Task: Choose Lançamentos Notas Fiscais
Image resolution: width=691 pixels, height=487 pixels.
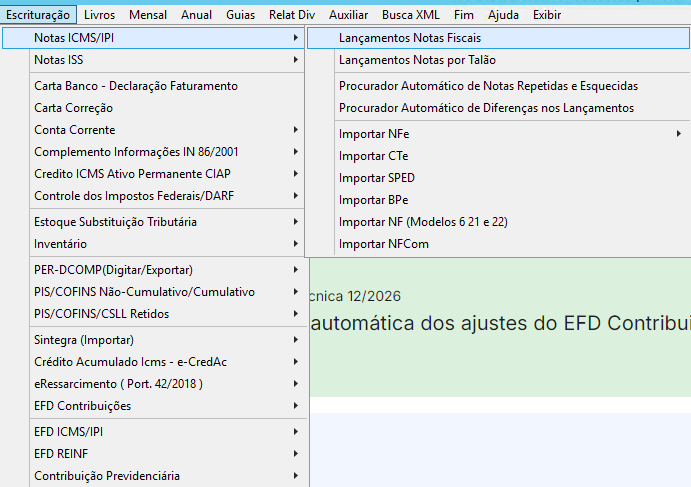Action: pos(498,38)
